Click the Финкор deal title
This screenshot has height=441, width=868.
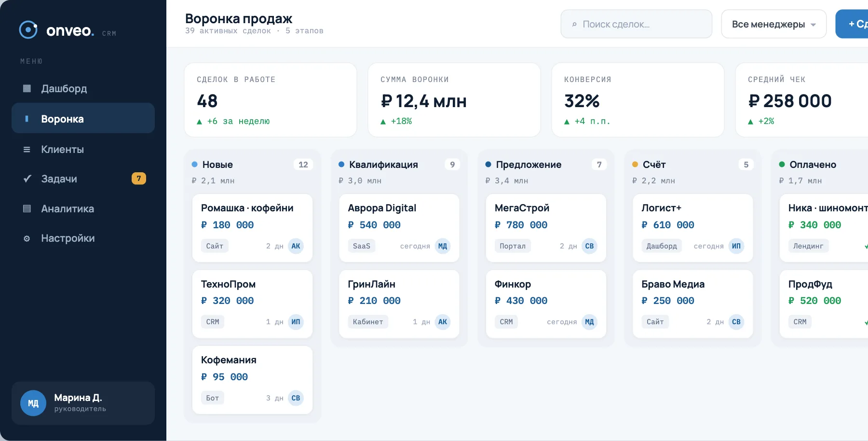pos(513,284)
